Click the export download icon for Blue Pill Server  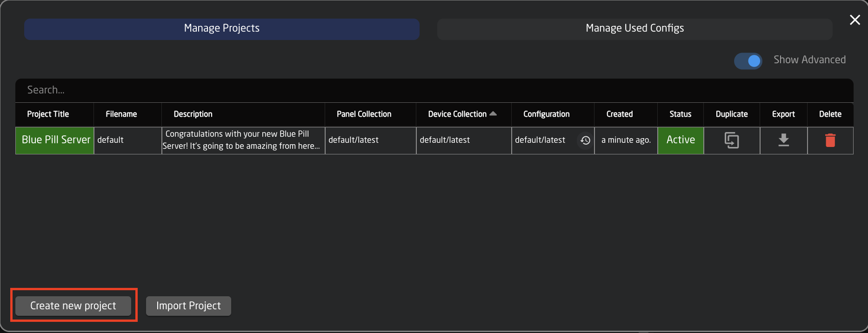click(x=784, y=140)
